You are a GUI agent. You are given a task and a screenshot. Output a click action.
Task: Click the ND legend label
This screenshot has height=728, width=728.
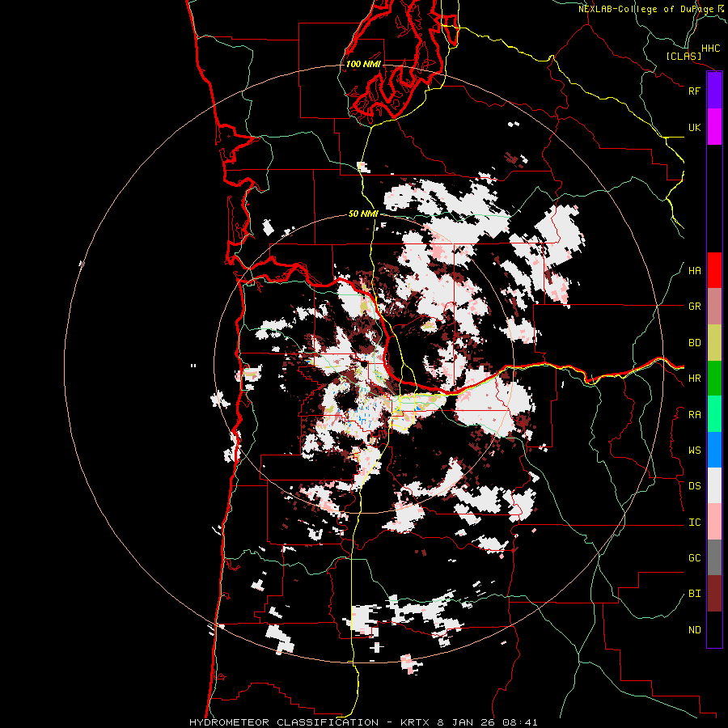point(694,630)
